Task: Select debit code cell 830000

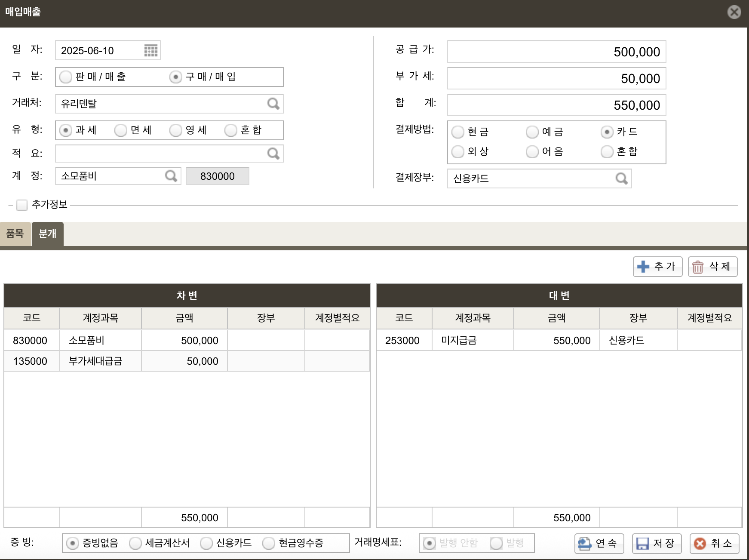Action: 32,340
